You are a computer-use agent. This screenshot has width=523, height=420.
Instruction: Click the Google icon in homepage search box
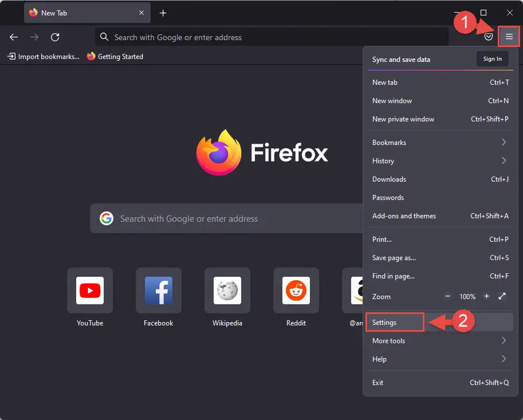tap(107, 218)
